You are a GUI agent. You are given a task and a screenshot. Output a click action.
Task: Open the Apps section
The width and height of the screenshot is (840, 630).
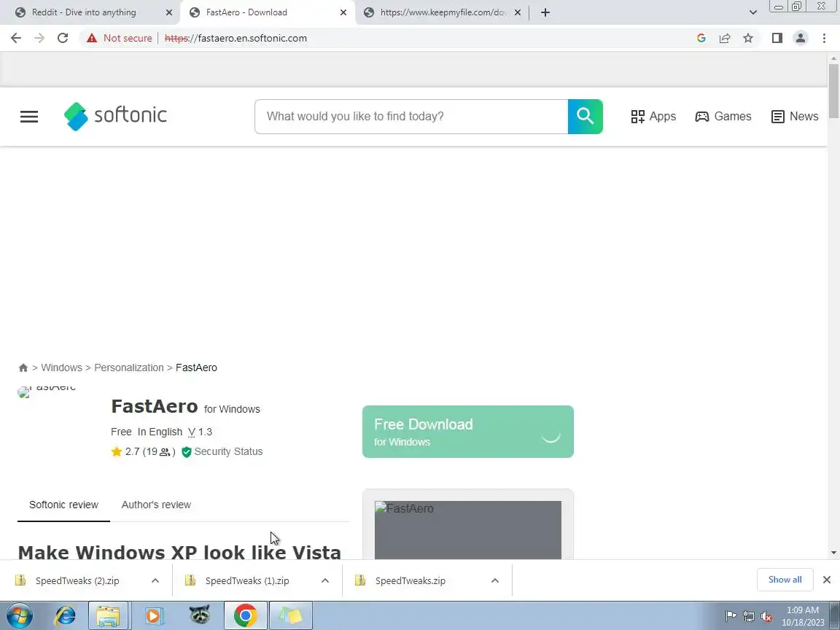653,116
